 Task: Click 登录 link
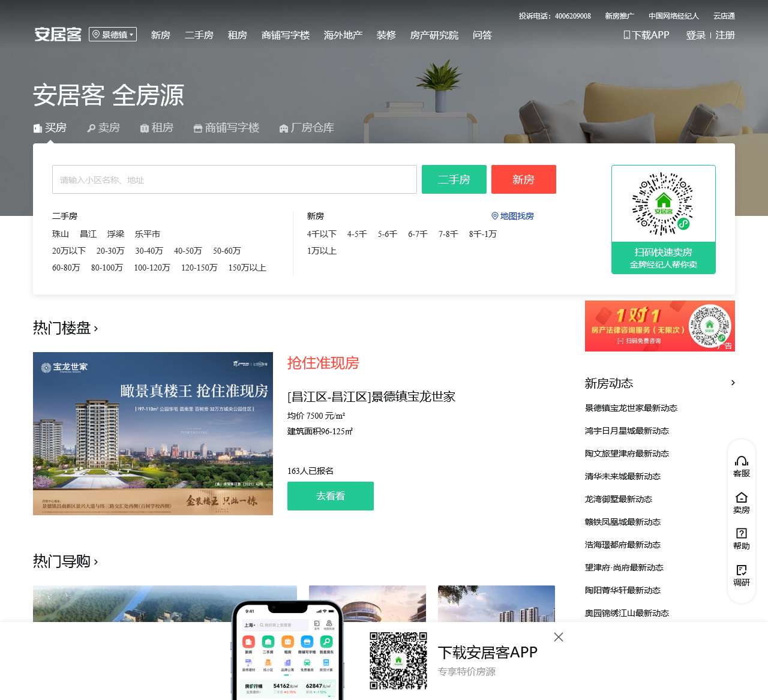(x=696, y=35)
